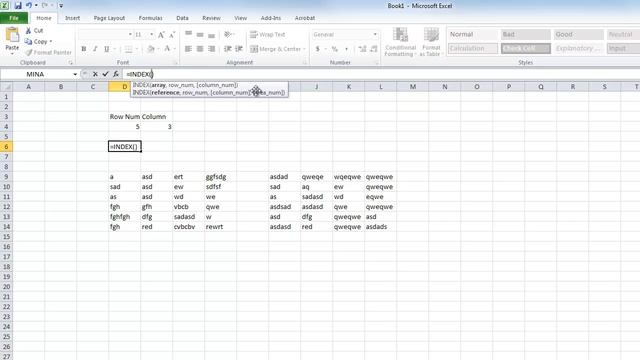Open the Name Box dropdown arrow

[75, 74]
